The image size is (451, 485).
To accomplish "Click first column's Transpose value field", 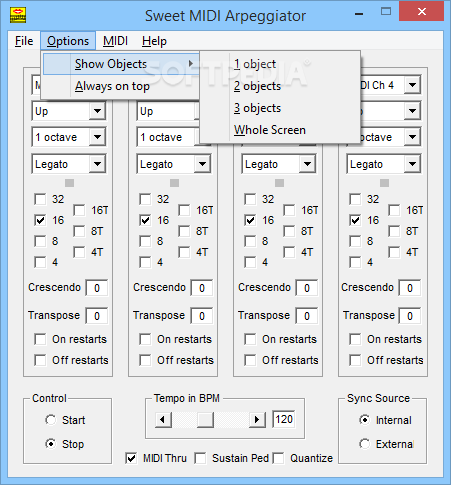I will (x=97, y=316).
